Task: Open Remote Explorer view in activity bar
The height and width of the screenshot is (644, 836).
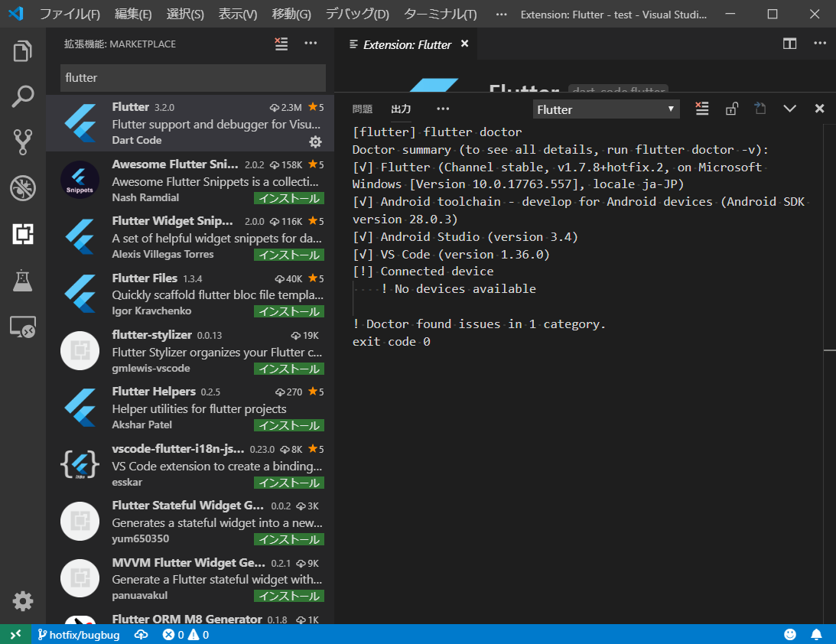Action: [x=22, y=327]
